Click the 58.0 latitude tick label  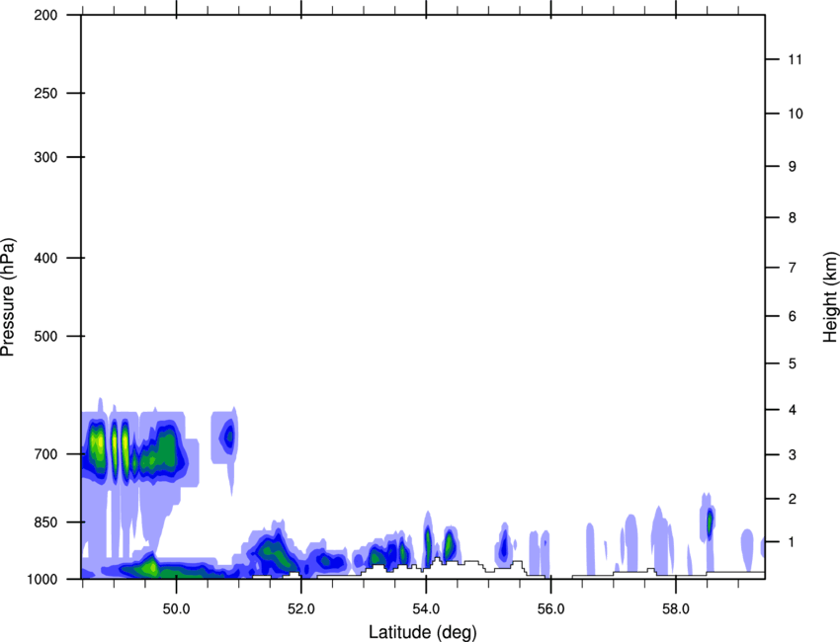[x=676, y=609]
